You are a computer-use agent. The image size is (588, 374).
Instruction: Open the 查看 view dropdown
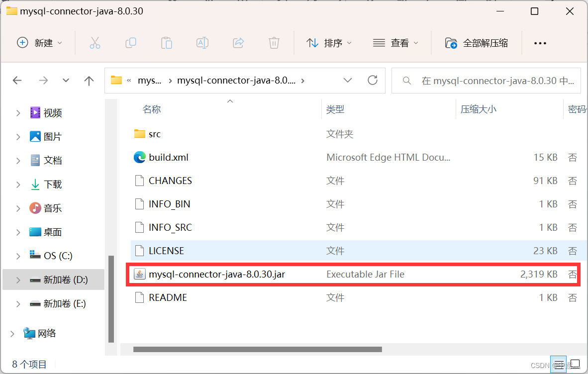(395, 43)
